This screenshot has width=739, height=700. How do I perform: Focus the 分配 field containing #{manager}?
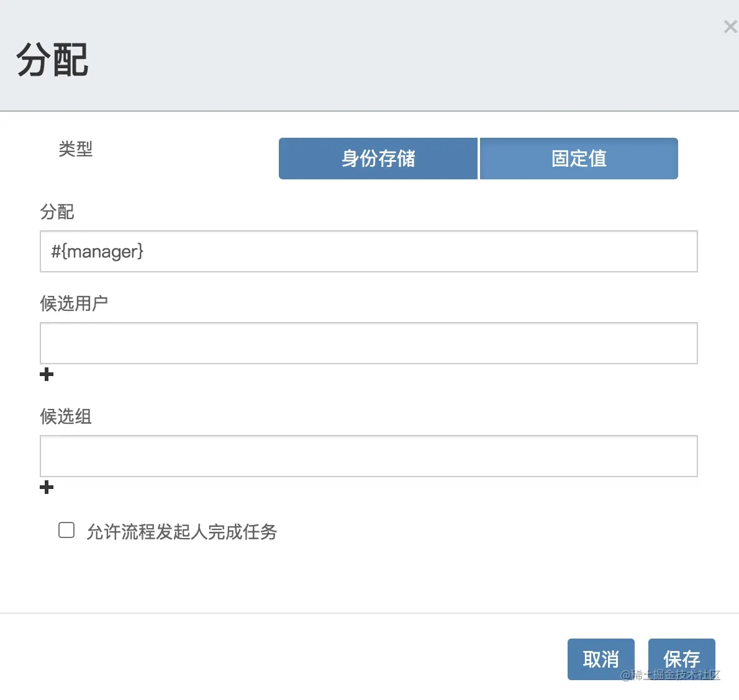coord(368,251)
